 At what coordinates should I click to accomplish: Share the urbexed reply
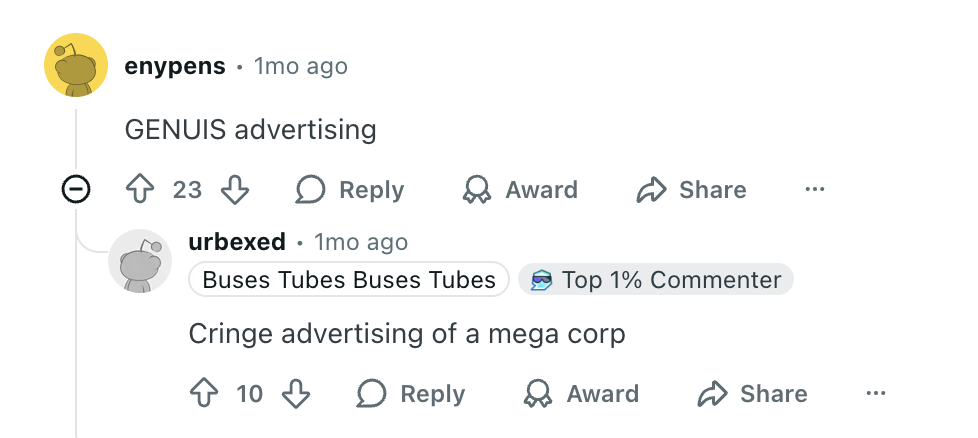(x=753, y=394)
